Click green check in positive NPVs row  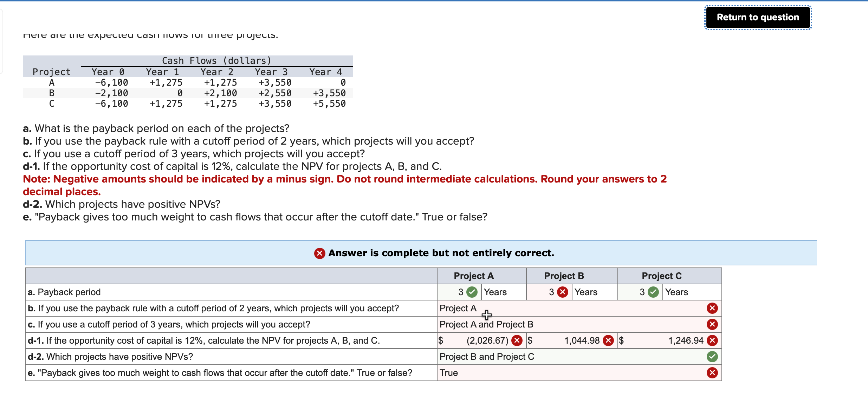712,357
